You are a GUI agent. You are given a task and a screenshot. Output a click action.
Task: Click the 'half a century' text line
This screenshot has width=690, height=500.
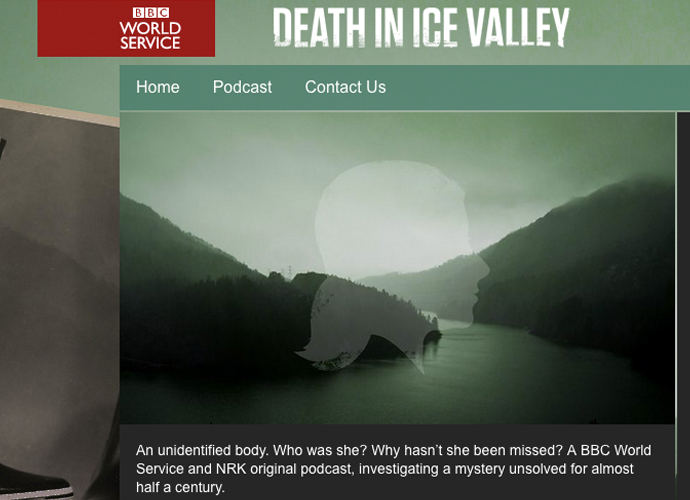(x=180, y=487)
